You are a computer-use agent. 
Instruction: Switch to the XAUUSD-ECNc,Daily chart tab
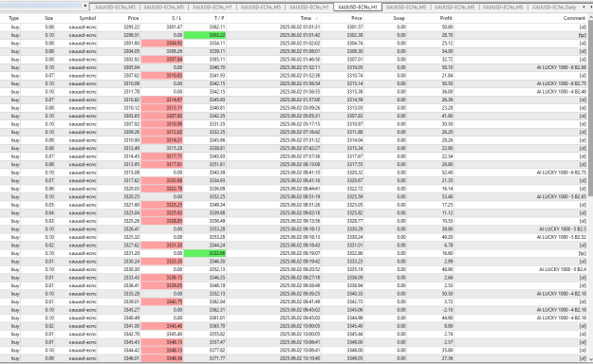point(554,8)
